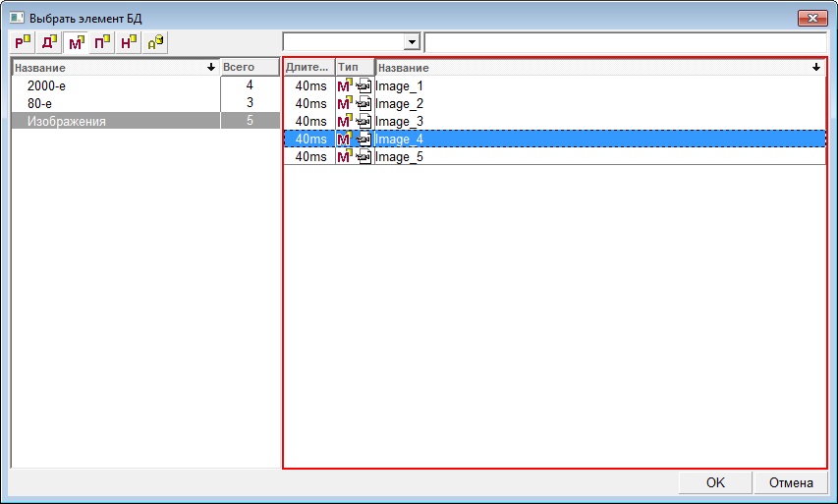This screenshot has width=838, height=504.
Task: Close the 'Выбрать элемент БД' dialog
Action: (x=812, y=18)
